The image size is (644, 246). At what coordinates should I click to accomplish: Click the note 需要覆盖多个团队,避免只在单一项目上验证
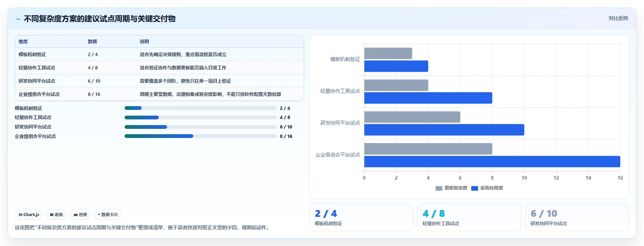pyautogui.click(x=185, y=81)
